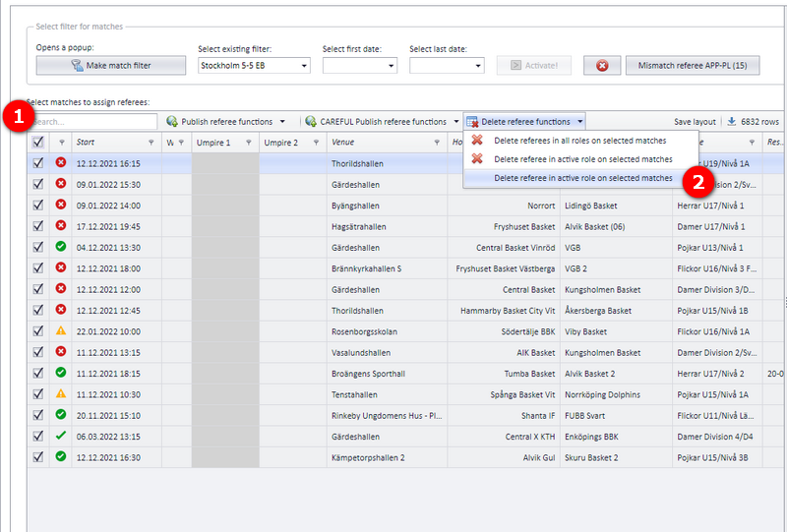The image size is (787, 532).
Task: Open filter on the Start column
Action: click(x=151, y=143)
